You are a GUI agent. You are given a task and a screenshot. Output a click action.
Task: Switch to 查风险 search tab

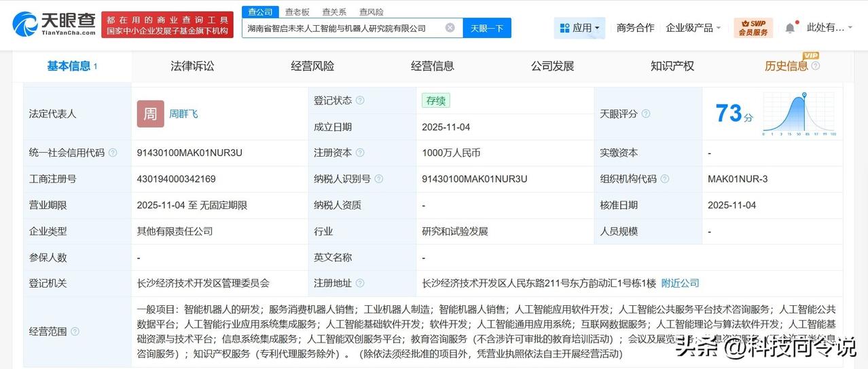pyautogui.click(x=371, y=12)
